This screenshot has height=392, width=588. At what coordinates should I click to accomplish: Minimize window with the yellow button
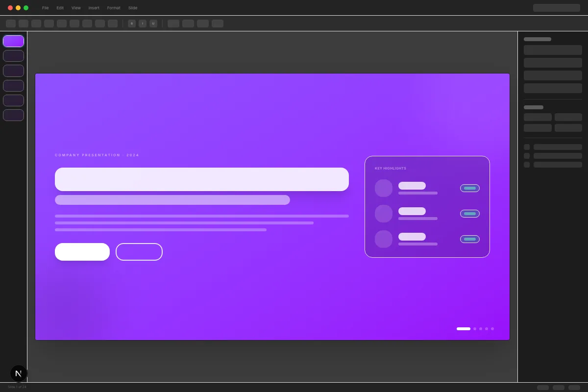(x=18, y=8)
